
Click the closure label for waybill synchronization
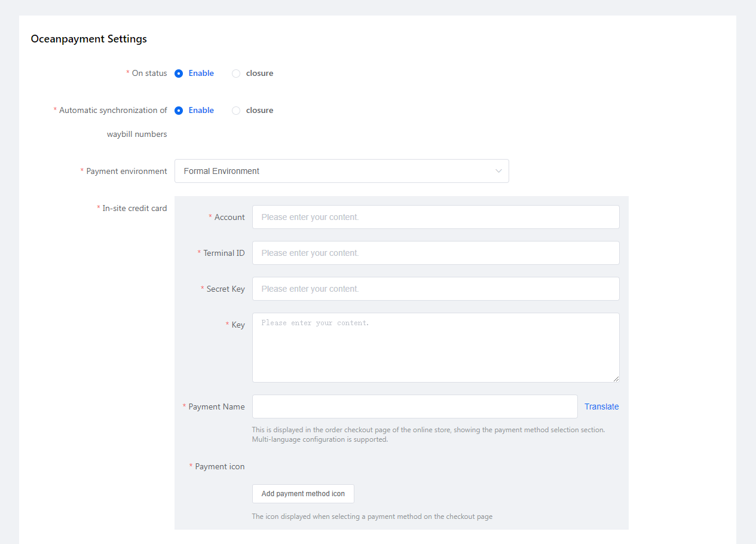coord(259,111)
